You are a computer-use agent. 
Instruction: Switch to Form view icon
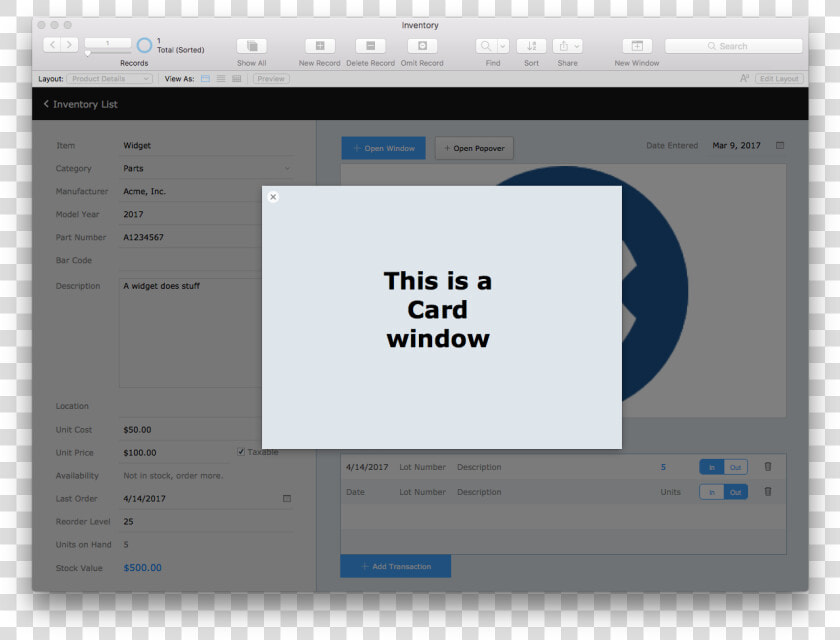[x=205, y=79]
